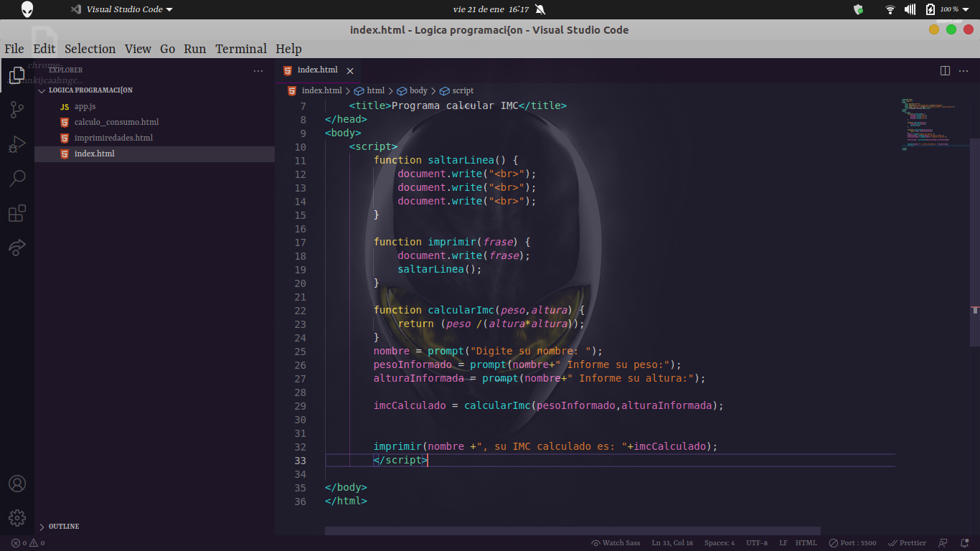The width and height of the screenshot is (980, 551).
Task: Open the Help menu
Action: coord(288,49)
